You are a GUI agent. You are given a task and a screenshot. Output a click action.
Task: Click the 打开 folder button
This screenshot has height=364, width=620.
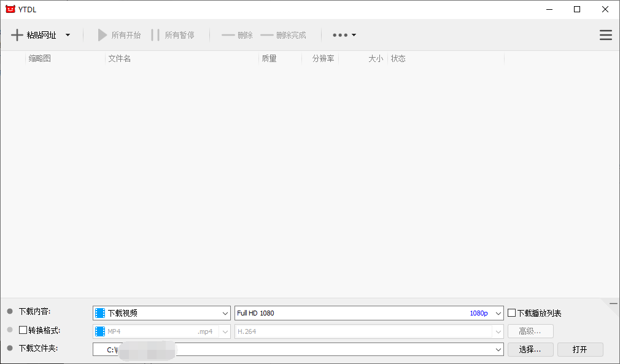coord(579,349)
